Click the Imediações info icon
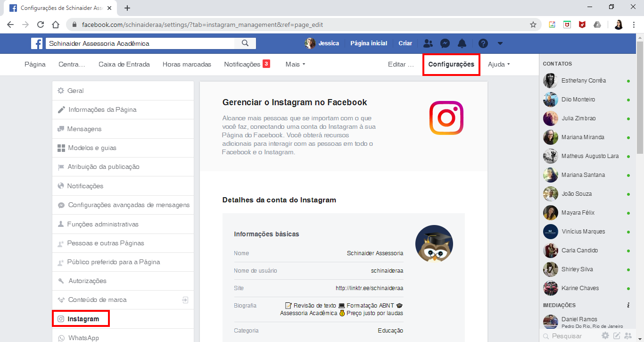Viewport: 644px width, 342px height. [628, 305]
